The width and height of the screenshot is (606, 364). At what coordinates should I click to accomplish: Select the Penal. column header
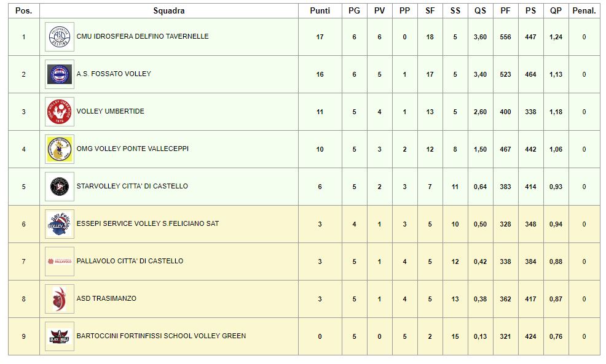(x=584, y=11)
